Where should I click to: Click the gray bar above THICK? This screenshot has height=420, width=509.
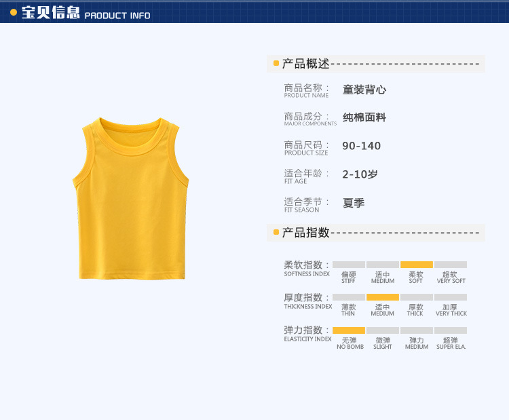pos(417,297)
